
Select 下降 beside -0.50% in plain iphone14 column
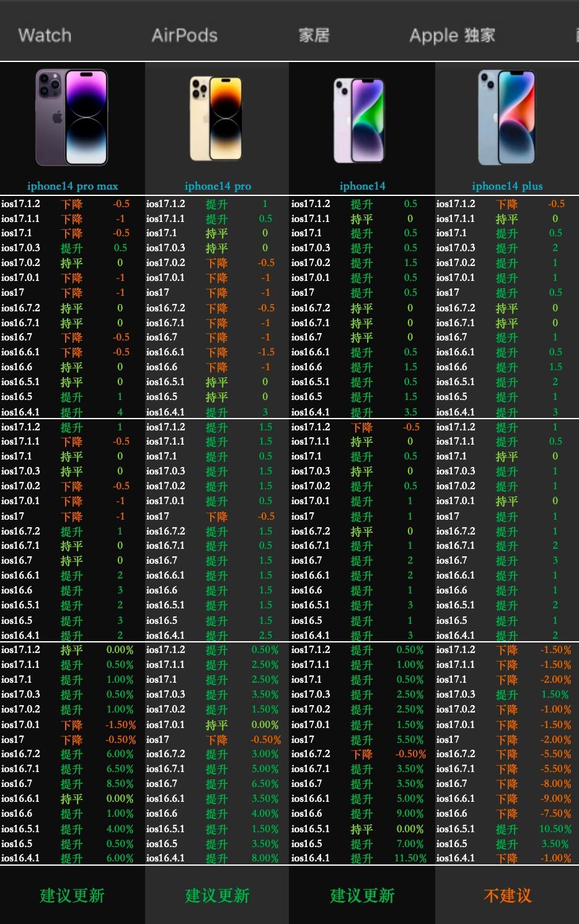point(361,755)
